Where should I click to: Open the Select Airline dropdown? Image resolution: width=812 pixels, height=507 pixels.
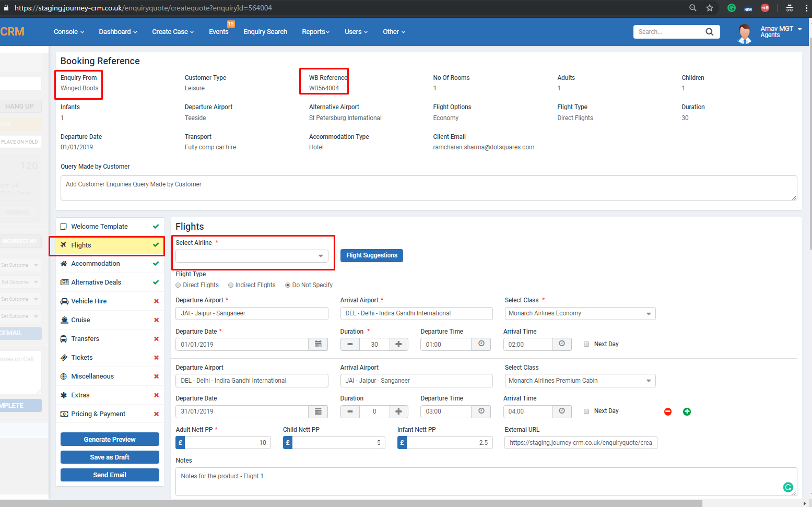coord(252,256)
